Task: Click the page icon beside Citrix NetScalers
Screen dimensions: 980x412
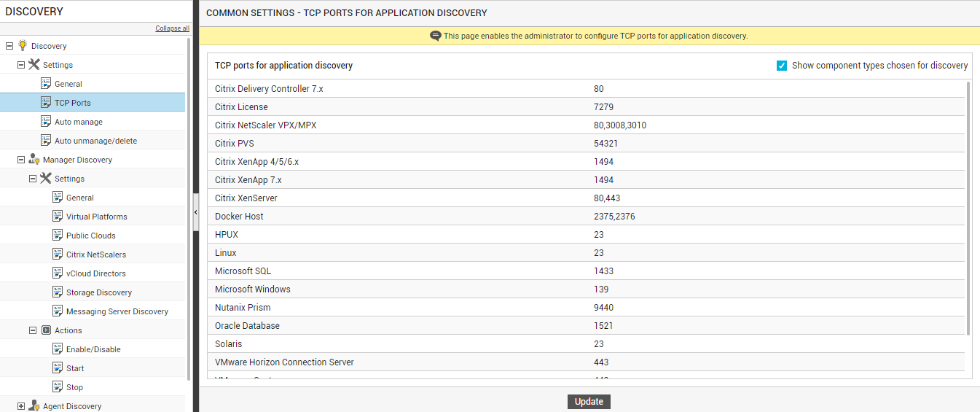Action: point(58,254)
